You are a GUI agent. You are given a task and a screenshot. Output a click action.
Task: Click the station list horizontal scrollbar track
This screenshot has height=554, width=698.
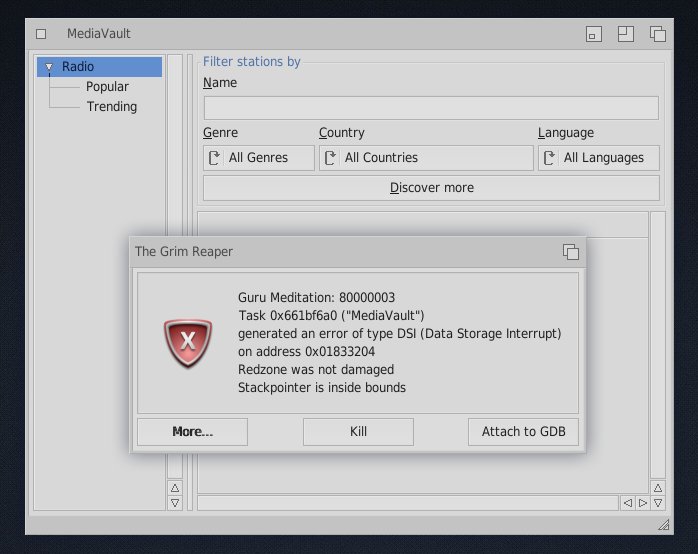pyautogui.click(x=408, y=503)
